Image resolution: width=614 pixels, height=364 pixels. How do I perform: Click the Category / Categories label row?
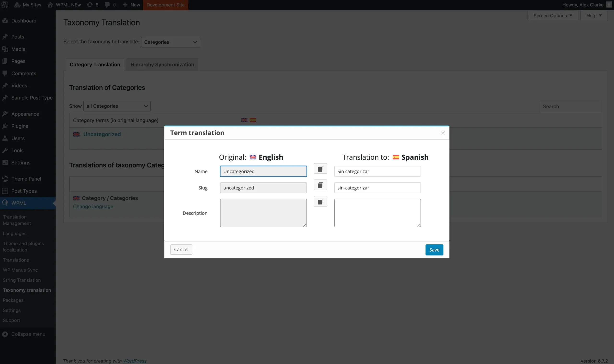pyautogui.click(x=110, y=198)
